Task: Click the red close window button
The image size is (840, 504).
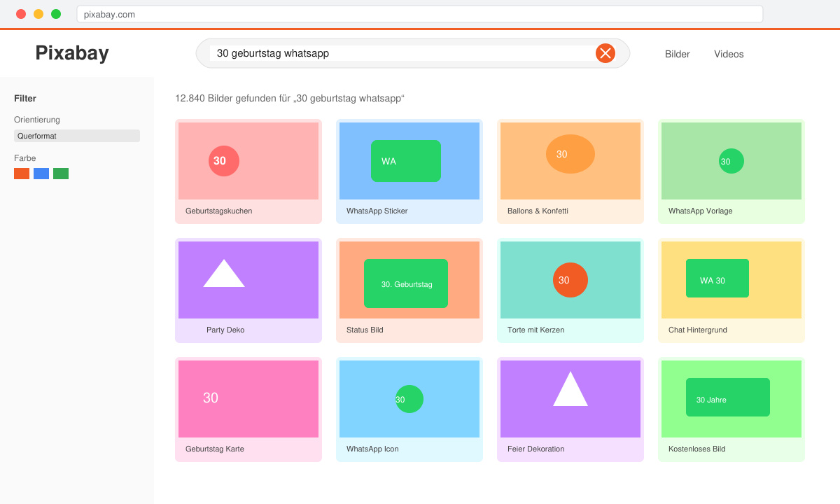Action: point(21,14)
